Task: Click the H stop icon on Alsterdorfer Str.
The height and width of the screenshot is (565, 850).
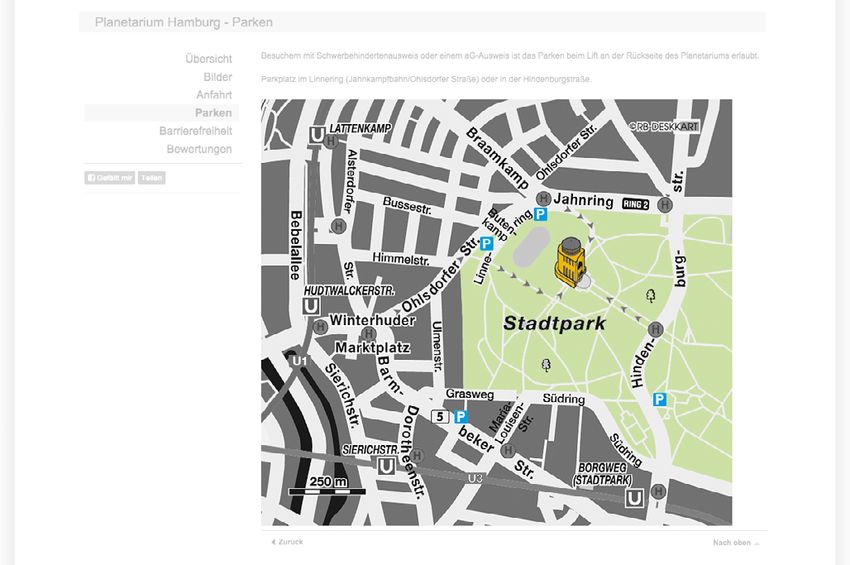Action: click(338, 226)
